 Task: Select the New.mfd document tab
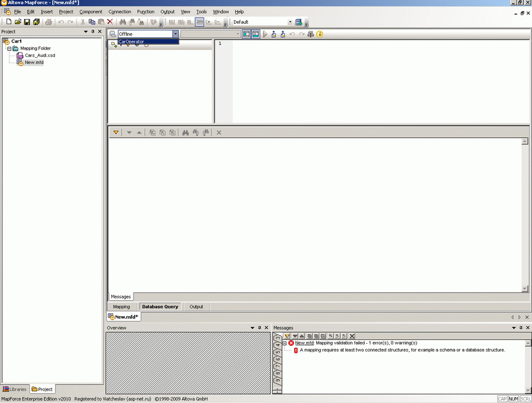click(x=123, y=317)
